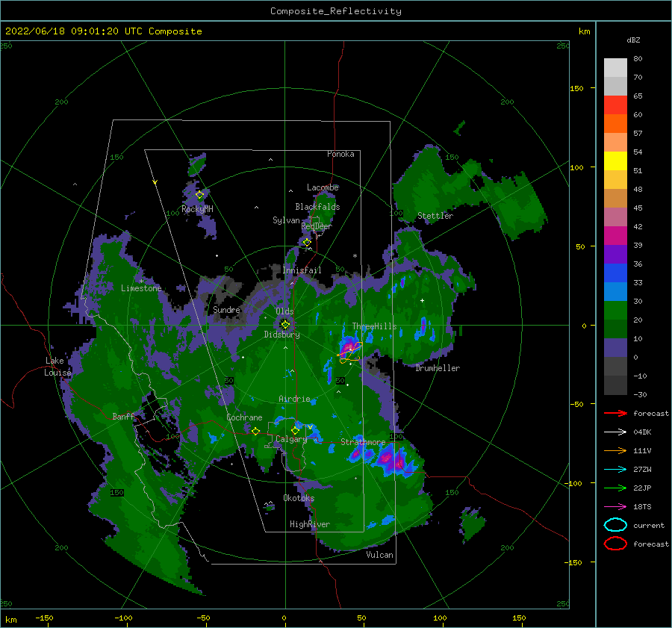
Task: Click the magenta 18TS arrow icon
Action: point(615,506)
